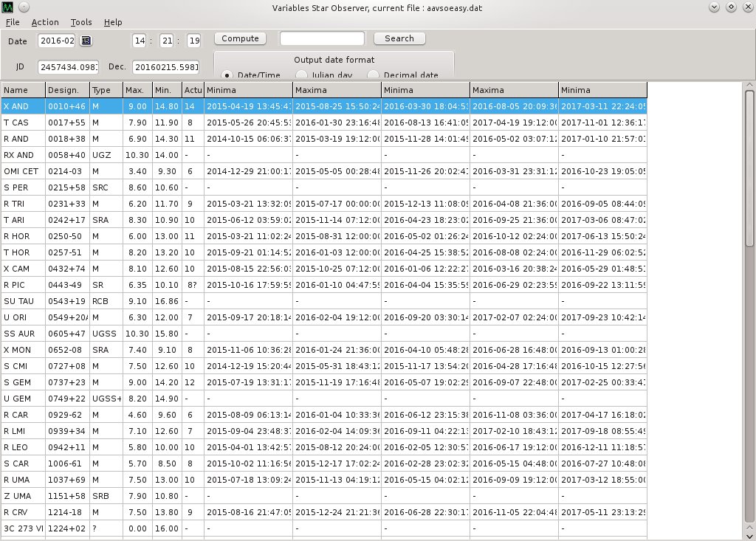
Task: Sort by the Name column header
Action: pos(23,90)
